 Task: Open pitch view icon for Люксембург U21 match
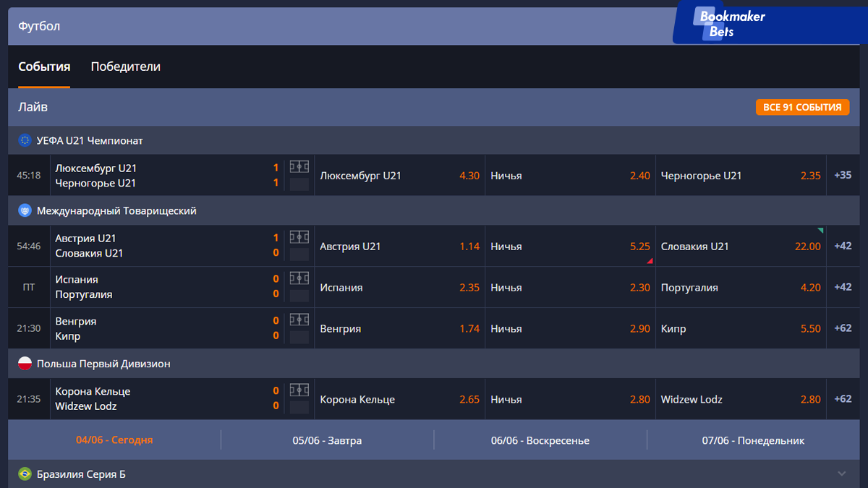[299, 167]
